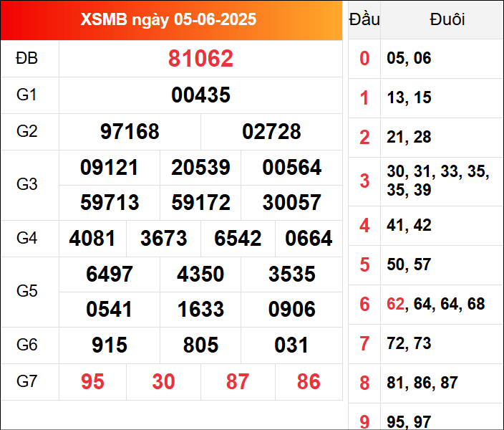Click the G2 row label

(27, 131)
